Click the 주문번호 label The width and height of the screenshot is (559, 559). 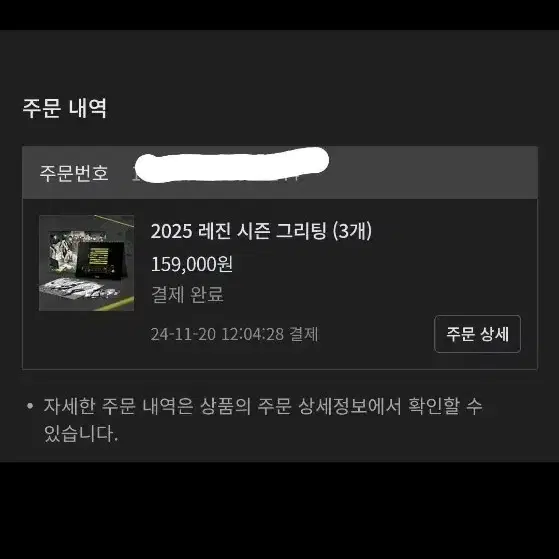74,173
